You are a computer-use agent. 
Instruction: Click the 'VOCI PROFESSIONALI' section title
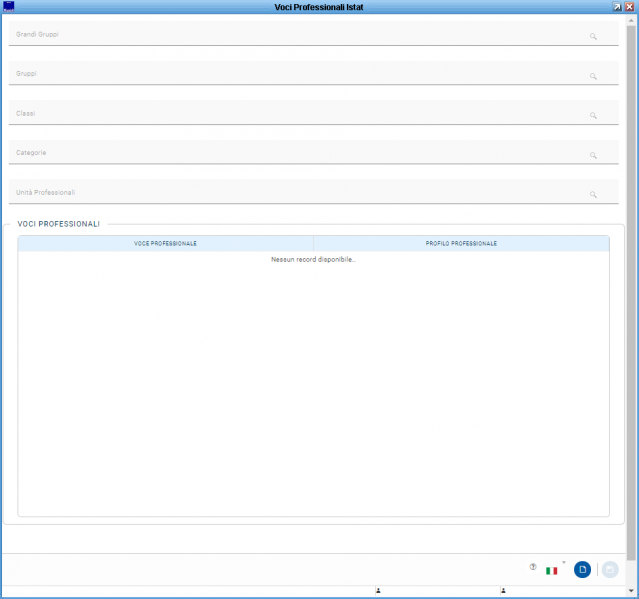(59, 224)
